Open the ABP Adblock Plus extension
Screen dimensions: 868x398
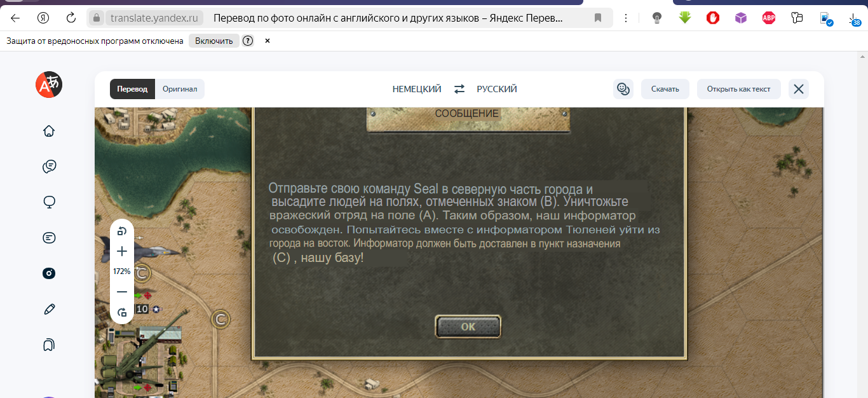pos(769,18)
